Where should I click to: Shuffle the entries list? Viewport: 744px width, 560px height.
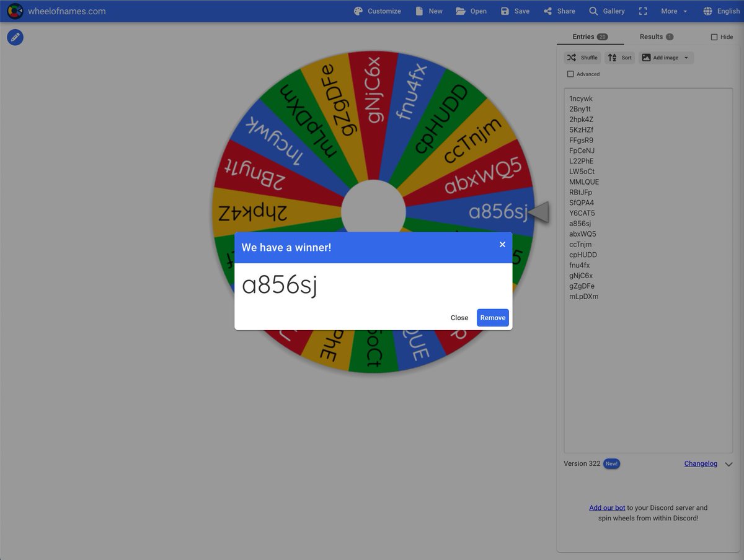click(x=582, y=58)
